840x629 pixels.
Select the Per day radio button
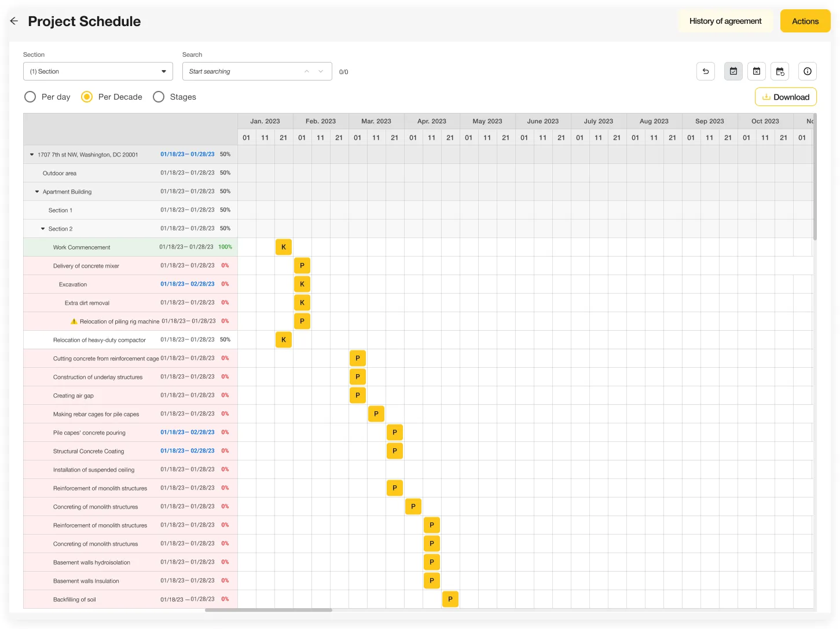[30, 97]
